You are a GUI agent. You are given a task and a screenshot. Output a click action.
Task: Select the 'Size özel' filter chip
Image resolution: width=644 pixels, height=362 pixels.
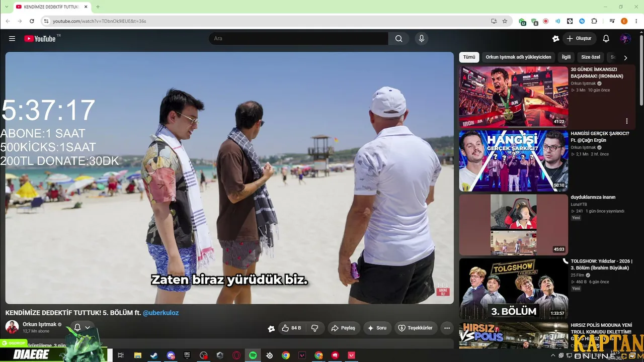[x=591, y=57]
